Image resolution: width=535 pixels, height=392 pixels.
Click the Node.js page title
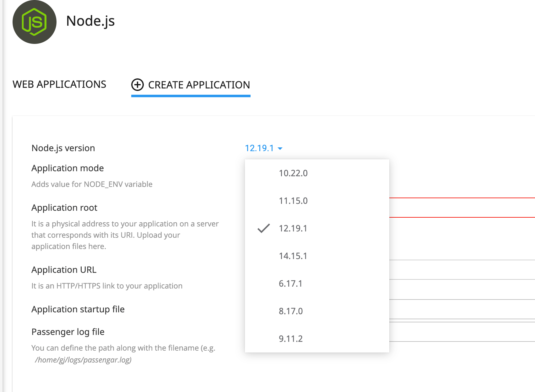[90, 21]
